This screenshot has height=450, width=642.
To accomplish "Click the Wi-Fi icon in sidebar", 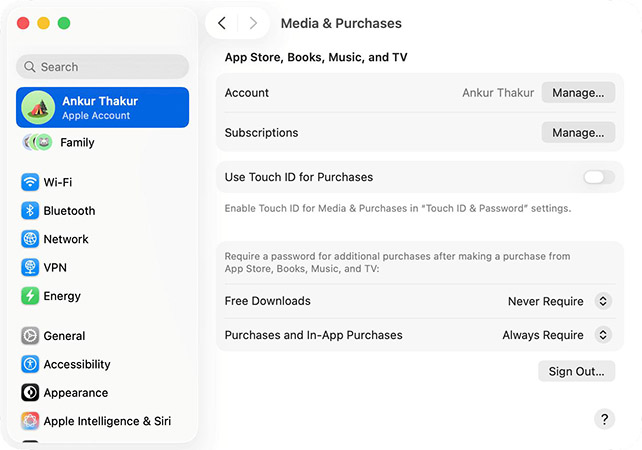I will [x=30, y=182].
